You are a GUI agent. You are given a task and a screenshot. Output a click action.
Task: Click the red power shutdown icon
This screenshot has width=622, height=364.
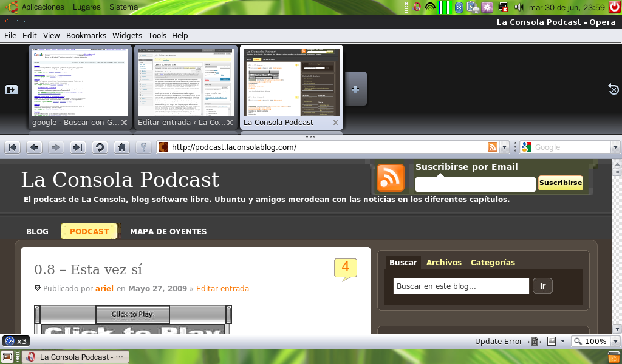[615, 7]
